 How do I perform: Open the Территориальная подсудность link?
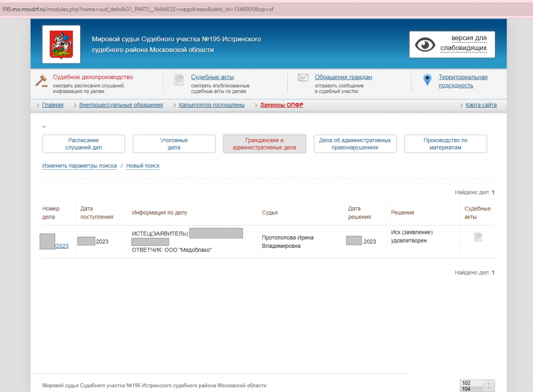[x=463, y=81]
